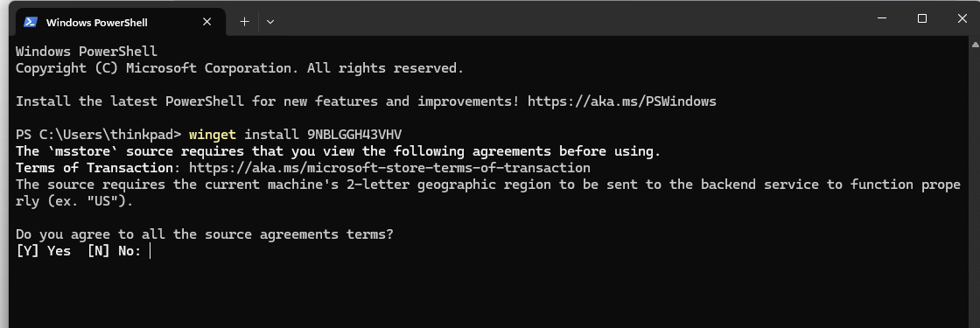Click the bold "Terms of Transaction" label
980x328 pixels.
pyautogui.click(x=94, y=168)
